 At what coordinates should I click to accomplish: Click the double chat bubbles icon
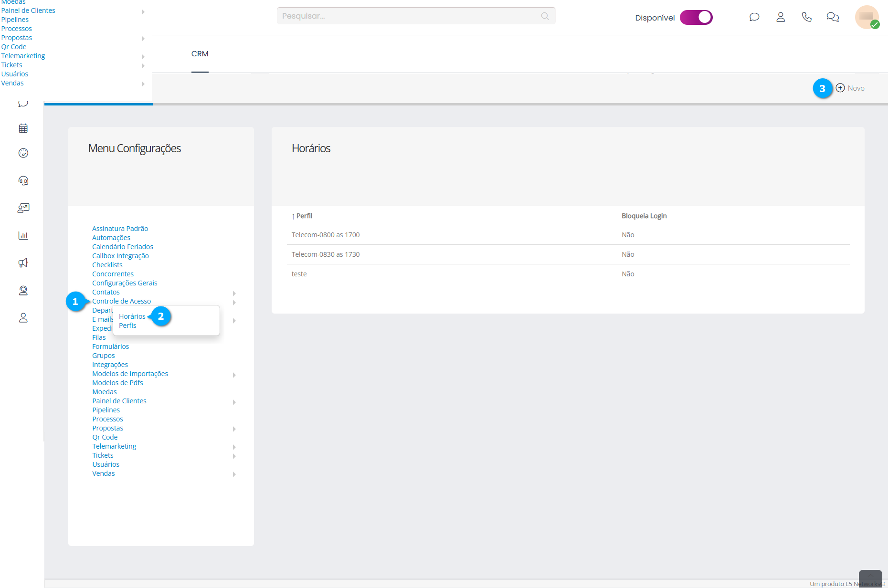tap(833, 17)
